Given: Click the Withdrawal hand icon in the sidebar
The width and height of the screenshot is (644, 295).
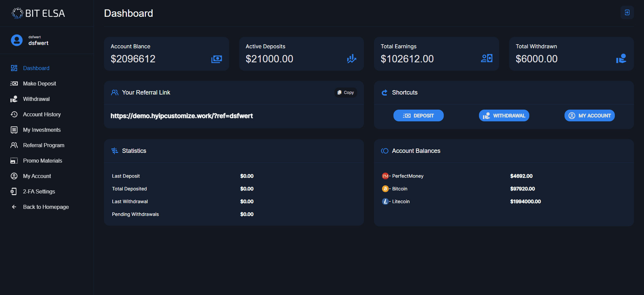Looking at the screenshot, I should click(14, 99).
